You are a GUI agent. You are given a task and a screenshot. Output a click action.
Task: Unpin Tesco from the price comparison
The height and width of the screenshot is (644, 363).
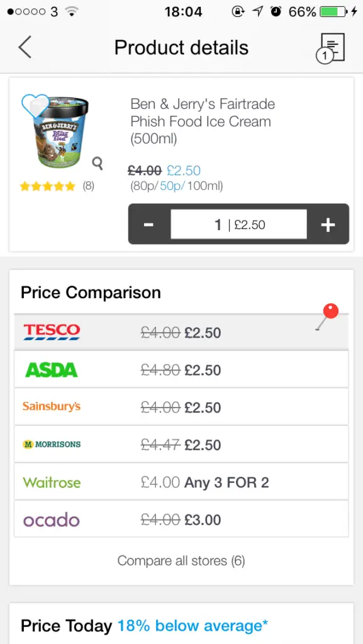(x=330, y=310)
